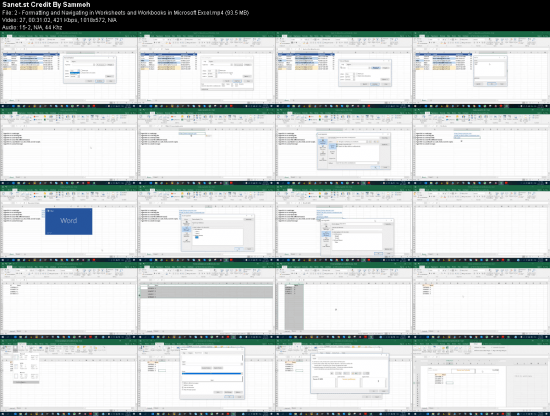Open the thumbnail with gray highlighted spreadsheet rows

coord(206,300)
